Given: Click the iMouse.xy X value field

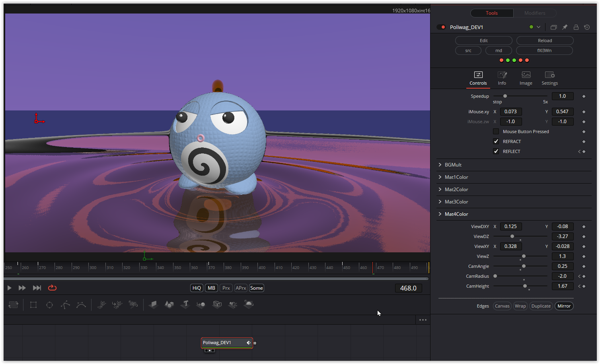Looking at the screenshot, I should [x=511, y=112].
